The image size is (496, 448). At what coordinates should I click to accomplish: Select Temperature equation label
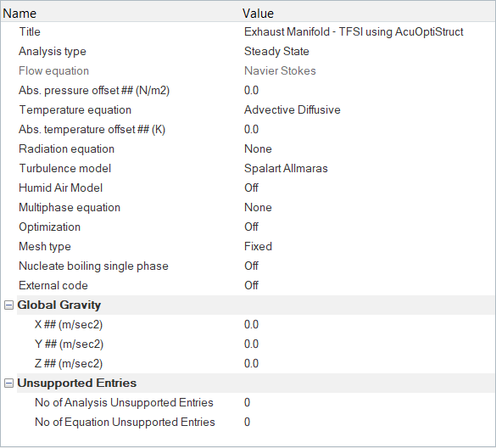pos(75,110)
